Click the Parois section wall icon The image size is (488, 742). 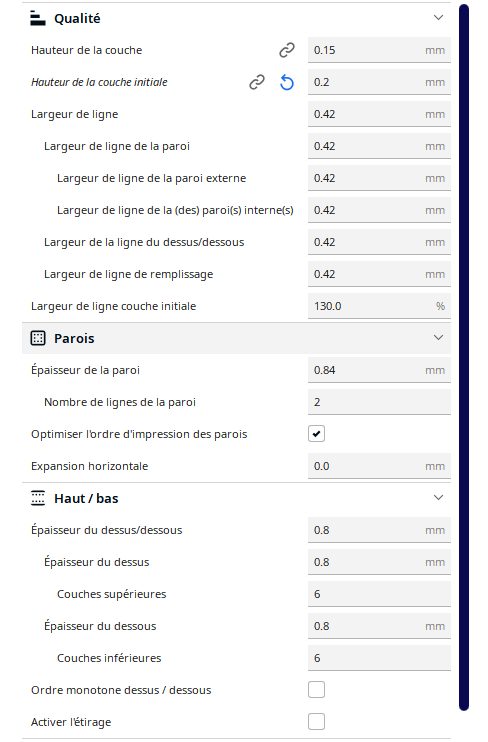click(38, 338)
